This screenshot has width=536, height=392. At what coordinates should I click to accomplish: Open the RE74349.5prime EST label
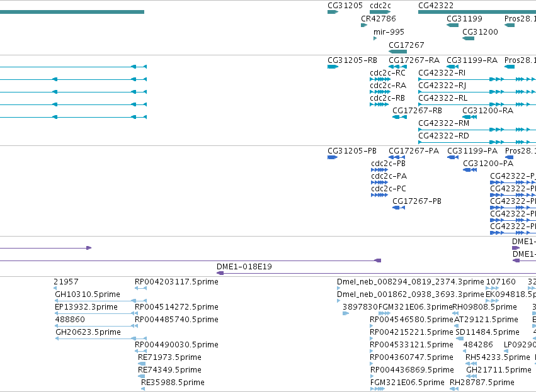(x=169, y=370)
